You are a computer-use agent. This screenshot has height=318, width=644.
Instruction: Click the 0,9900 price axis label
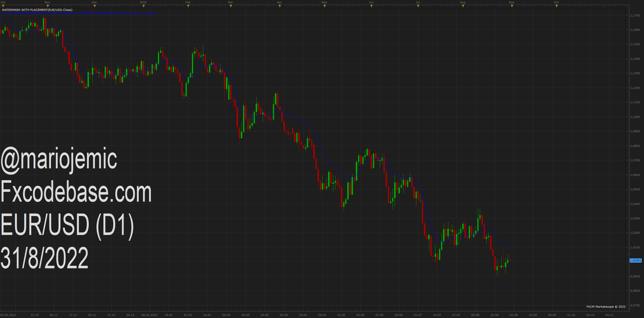coord(635,276)
